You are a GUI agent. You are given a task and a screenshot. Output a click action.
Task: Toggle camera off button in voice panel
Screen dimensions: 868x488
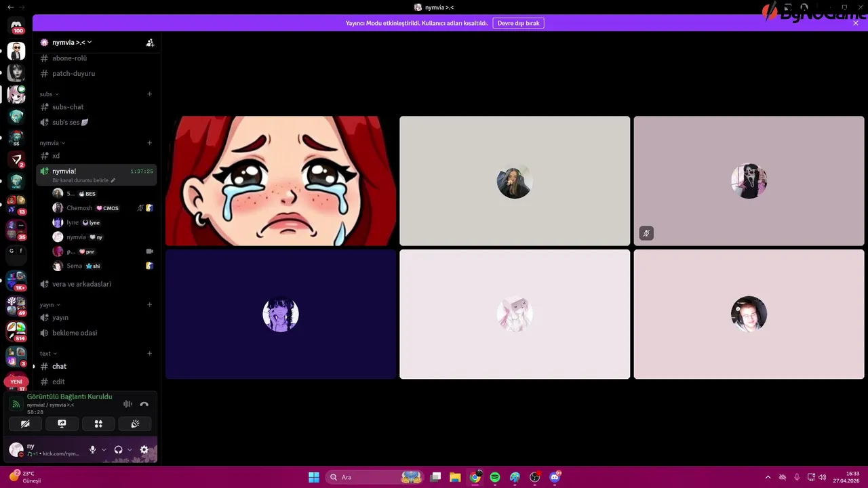pos(25,424)
